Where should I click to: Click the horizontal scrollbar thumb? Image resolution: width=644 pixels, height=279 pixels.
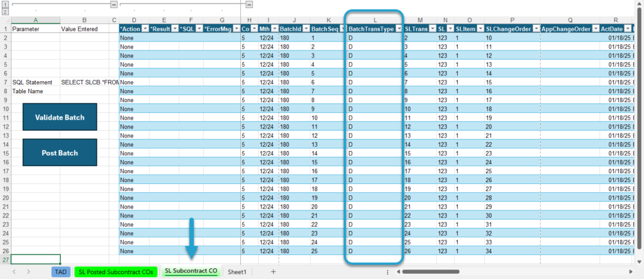click(x=430, y=271)
